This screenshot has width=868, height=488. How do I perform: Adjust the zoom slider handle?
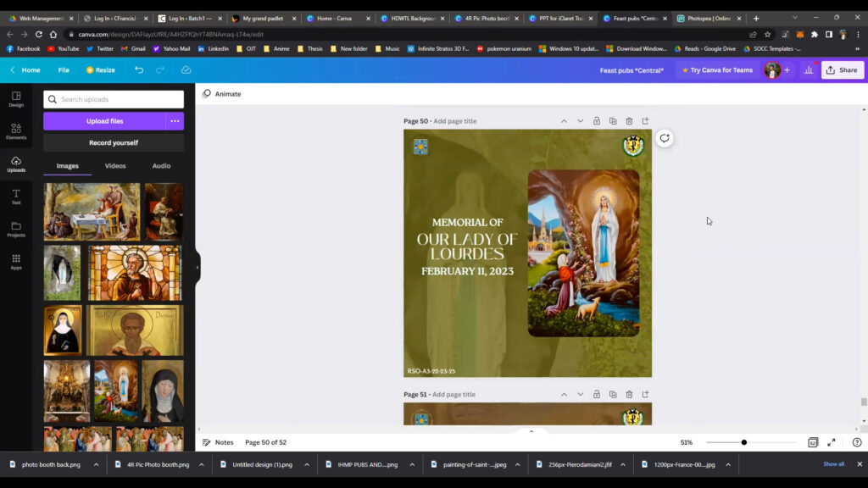[x=744, y=442]
